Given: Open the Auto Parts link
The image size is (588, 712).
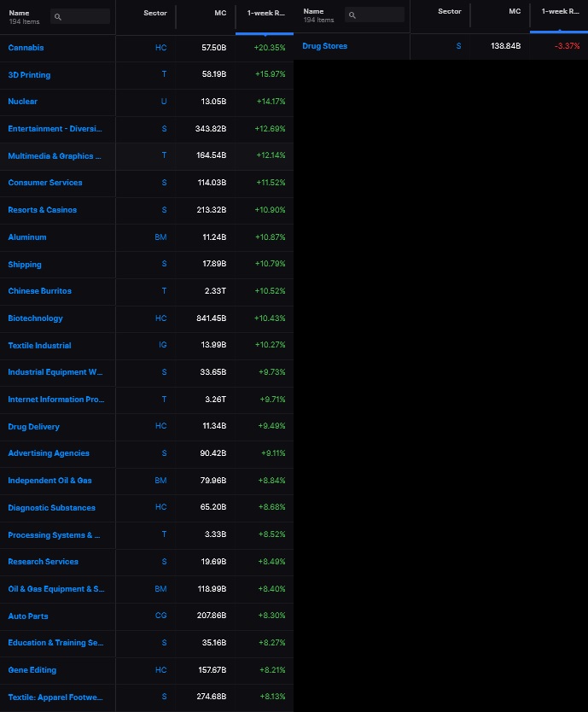Looking at the screenshot, I should [28, 616].
